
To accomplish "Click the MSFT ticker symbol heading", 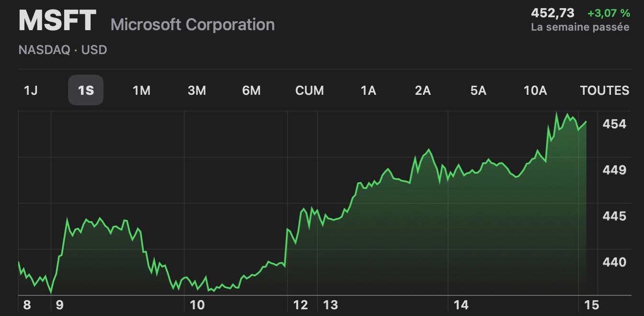I will click(x=57, y=22).
